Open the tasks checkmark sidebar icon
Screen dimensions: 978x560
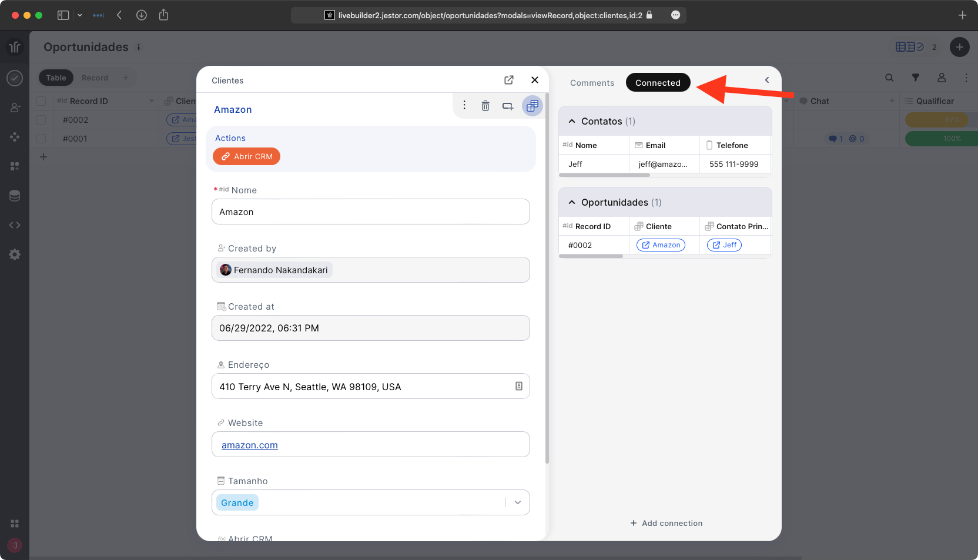[x=15, y=78]
